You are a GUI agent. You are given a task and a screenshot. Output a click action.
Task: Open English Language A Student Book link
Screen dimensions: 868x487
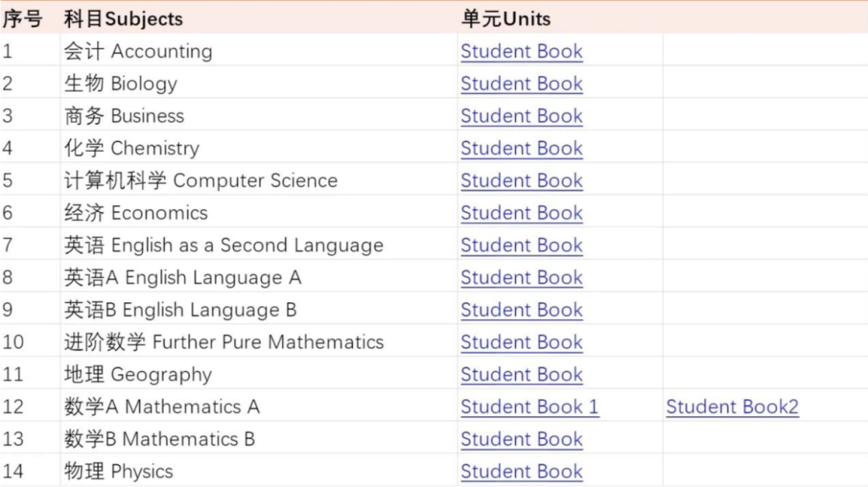(x=522, y=277)
